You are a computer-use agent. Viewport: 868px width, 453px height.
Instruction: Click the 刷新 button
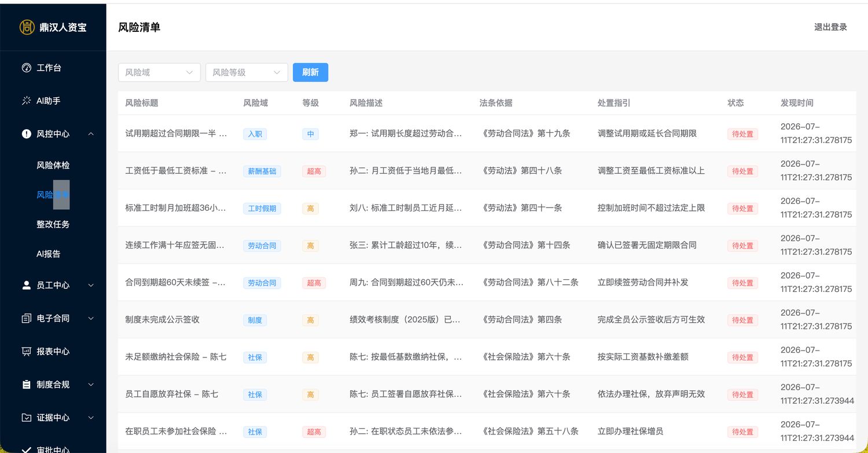[310, 72]
